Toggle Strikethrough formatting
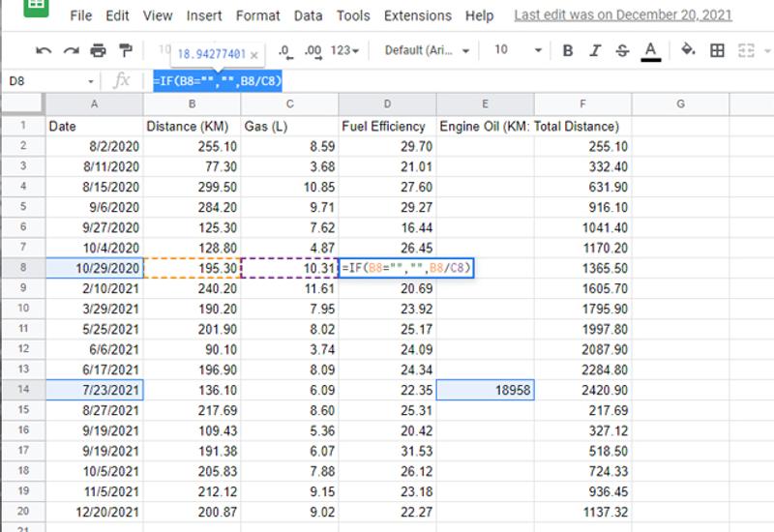This screenshot has height=532, width=774. [x=622, y=50]
